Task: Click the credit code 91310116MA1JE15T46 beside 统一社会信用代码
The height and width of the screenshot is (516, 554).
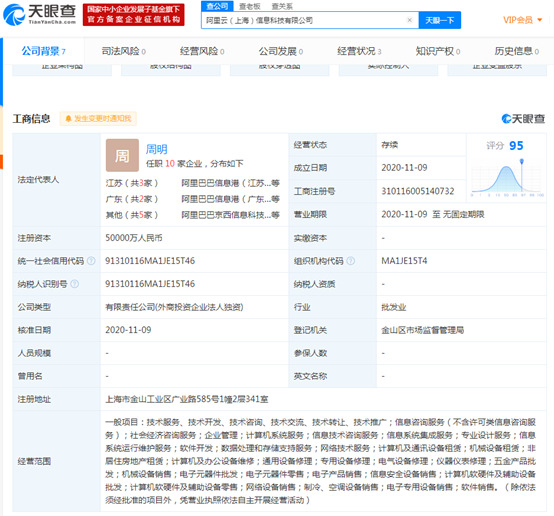Action: [x=150, y=261]
